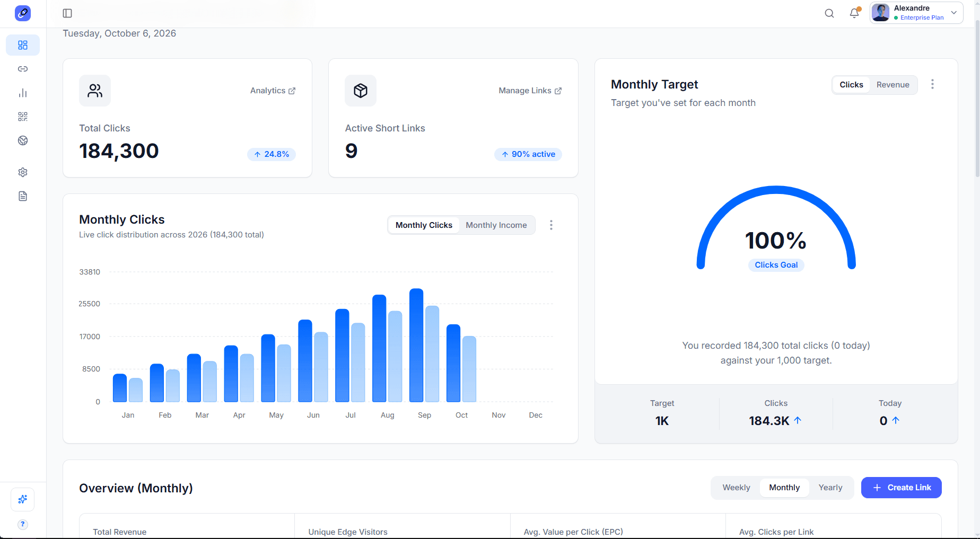
Task: Open the dashboard grid icon in sidebar
Action: (23, 45)
